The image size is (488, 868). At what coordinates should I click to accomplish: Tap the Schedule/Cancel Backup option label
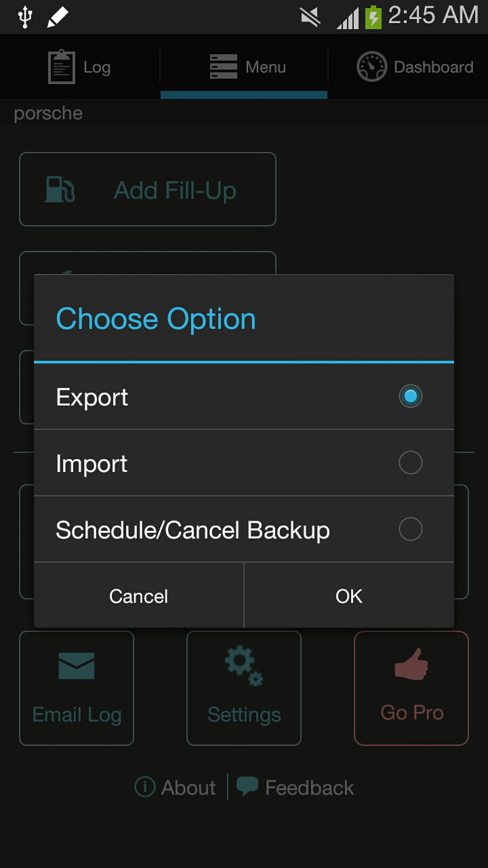click(192, 530)
